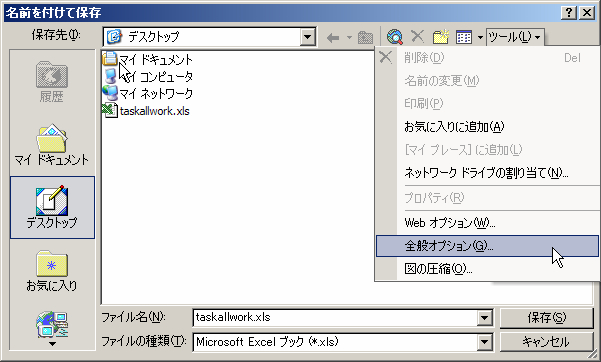The width and height of the screenshot is (601, 362).
Task: Open マイ ドキュメント in the places bar
Action: tap(52, 144)
